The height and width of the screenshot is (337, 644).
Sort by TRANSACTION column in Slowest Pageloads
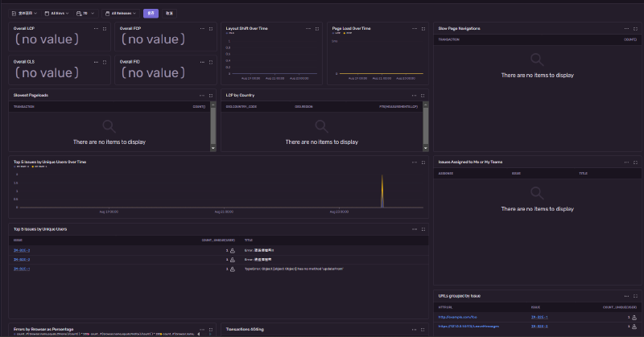click(24, 106)
